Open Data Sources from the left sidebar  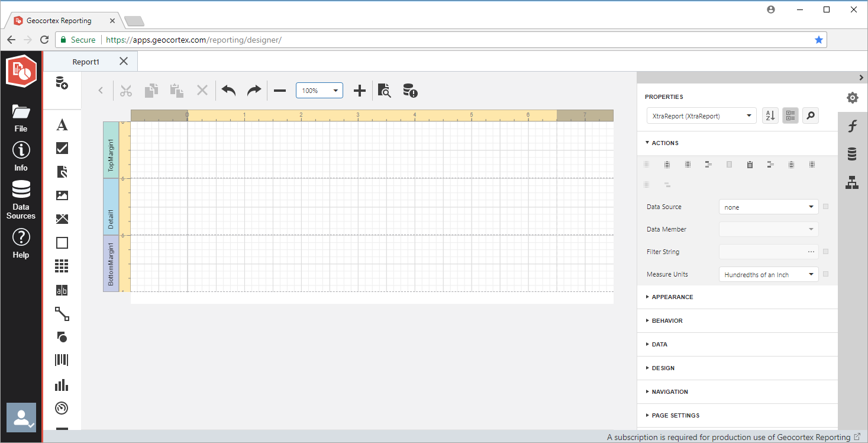click(21, 195)
